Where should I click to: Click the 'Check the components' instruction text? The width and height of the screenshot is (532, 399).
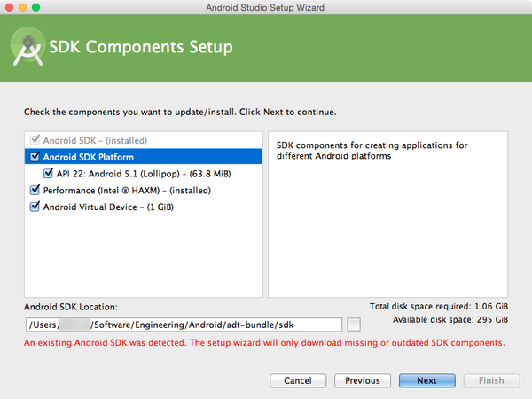(180, 112)
